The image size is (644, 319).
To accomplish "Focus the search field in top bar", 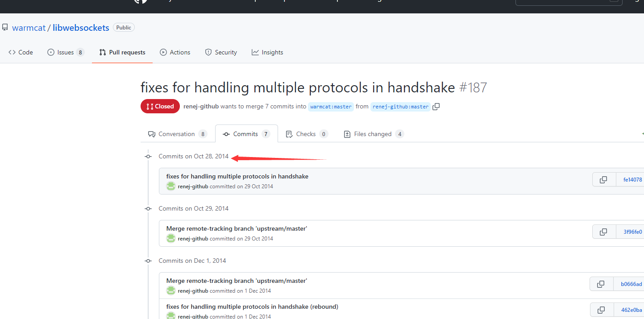I will tap(569, 2).
